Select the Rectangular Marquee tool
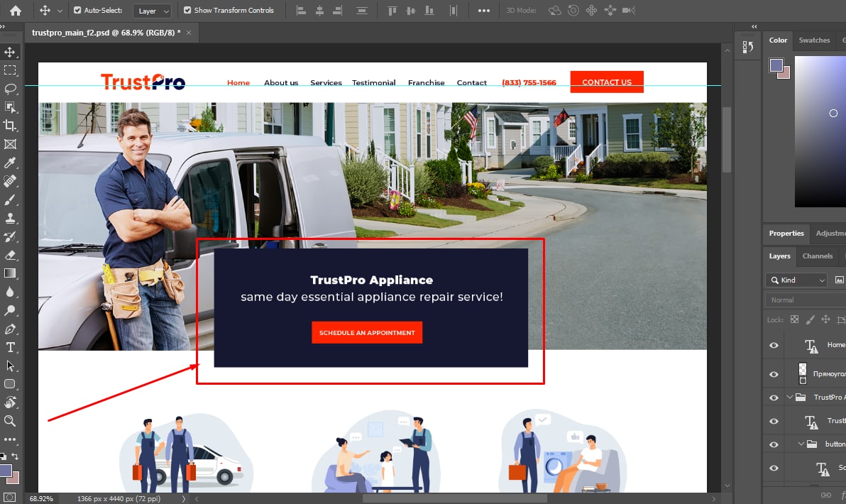The image size is (846, 504). click(10, 70)
